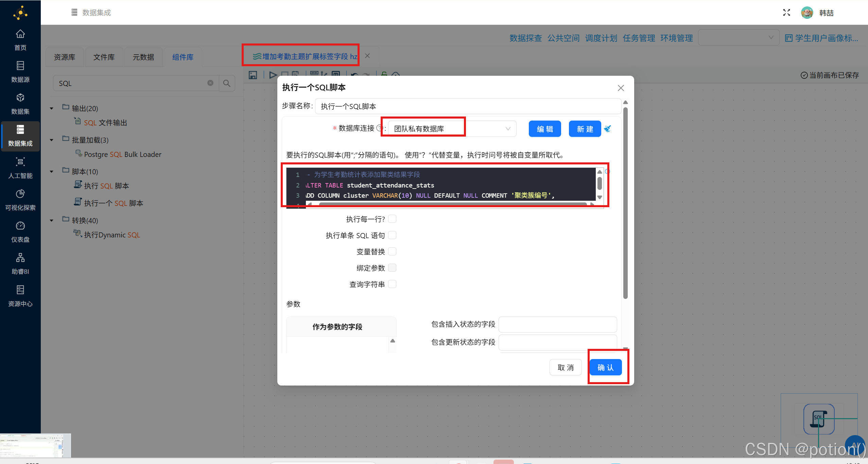Viewport: 868px width, 464px height.
Task: Switch to the 组件库 tab
Action: [183, 57]
